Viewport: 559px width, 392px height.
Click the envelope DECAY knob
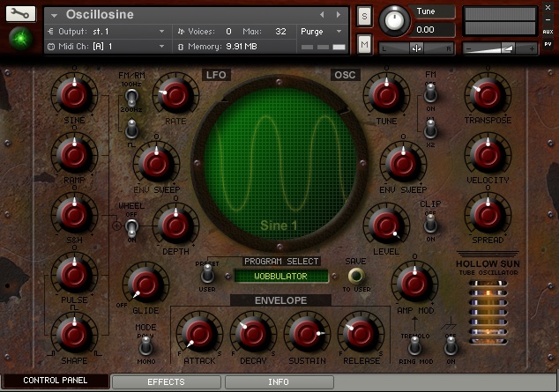coord(253,334)
